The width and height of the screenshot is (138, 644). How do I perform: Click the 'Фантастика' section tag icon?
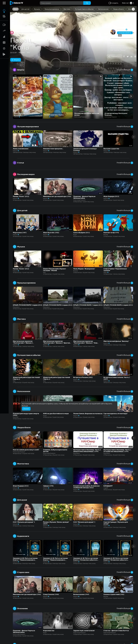point(15,464)
